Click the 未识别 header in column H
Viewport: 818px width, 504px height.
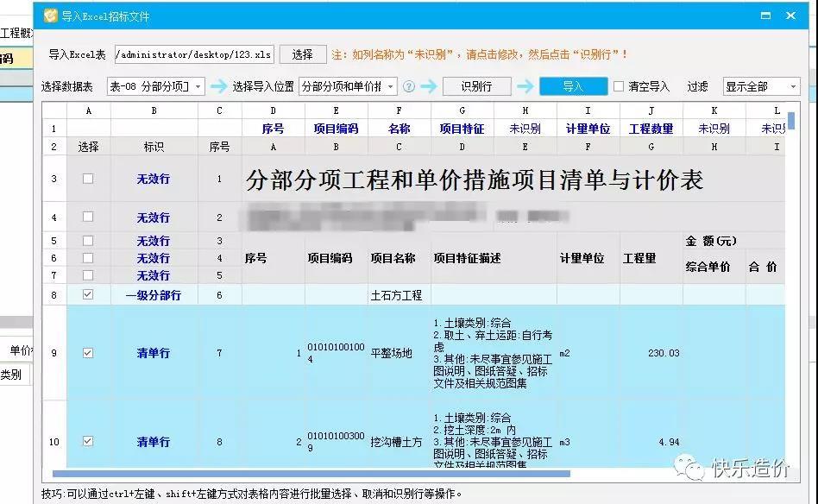pyautogui.click(x=525, y=129)
